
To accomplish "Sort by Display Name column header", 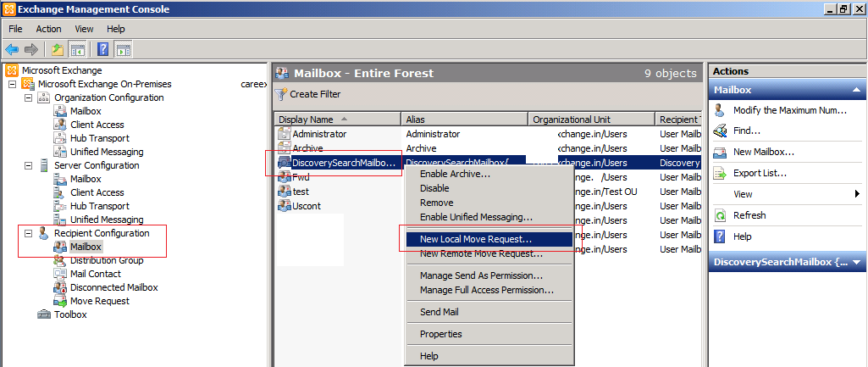I will (338, 120).
